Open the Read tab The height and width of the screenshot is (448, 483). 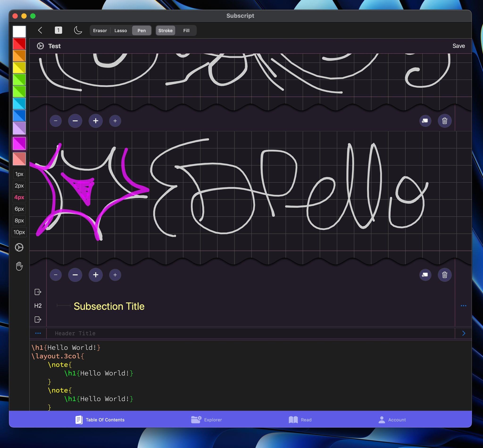pyautogui.click(x=300, y=420)
